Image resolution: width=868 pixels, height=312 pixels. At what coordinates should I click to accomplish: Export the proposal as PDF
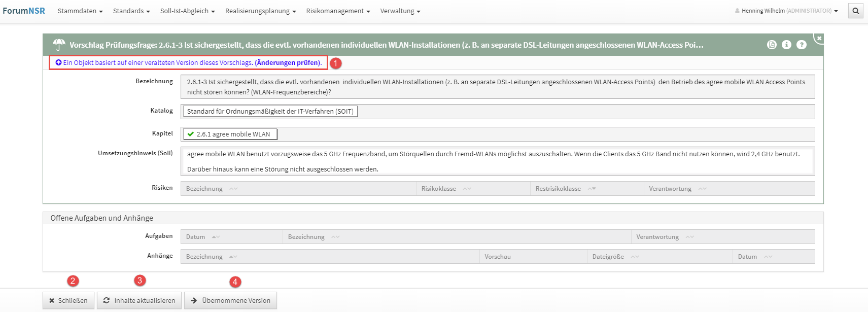click(772, 45)
